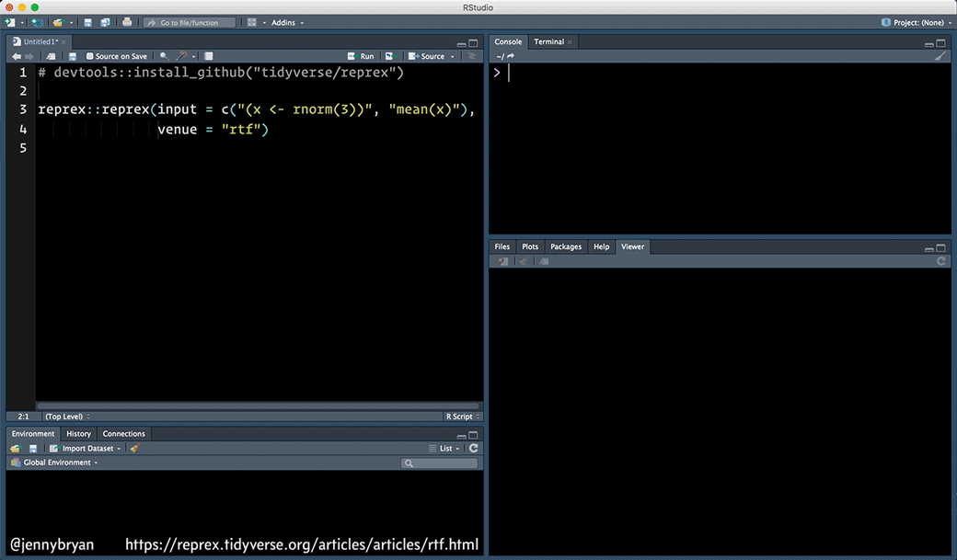Image resolution: width=957 pixels, height=560 pixels.
Task: Switch to the Plots tab
Action: click(x=530, y=246)
